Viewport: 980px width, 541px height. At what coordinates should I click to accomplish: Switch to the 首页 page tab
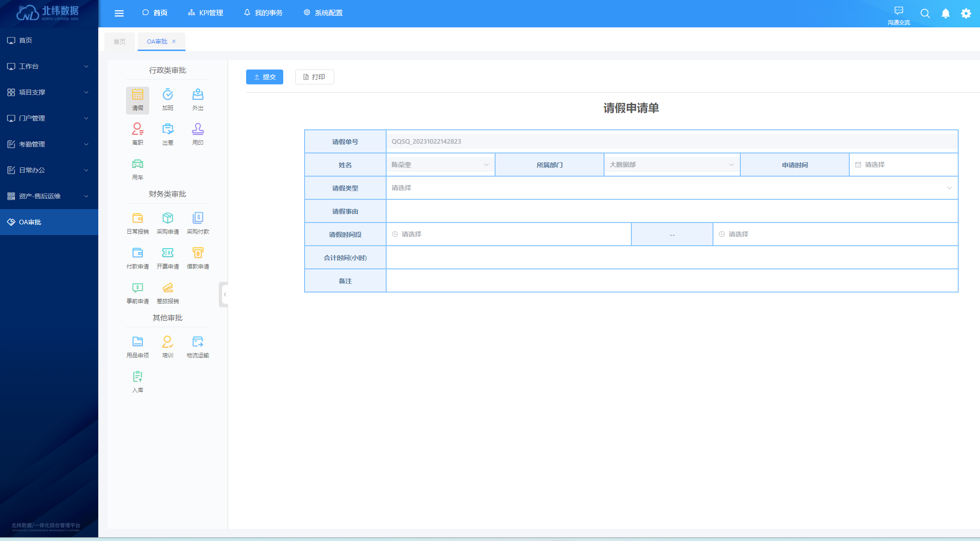point(120,42)
